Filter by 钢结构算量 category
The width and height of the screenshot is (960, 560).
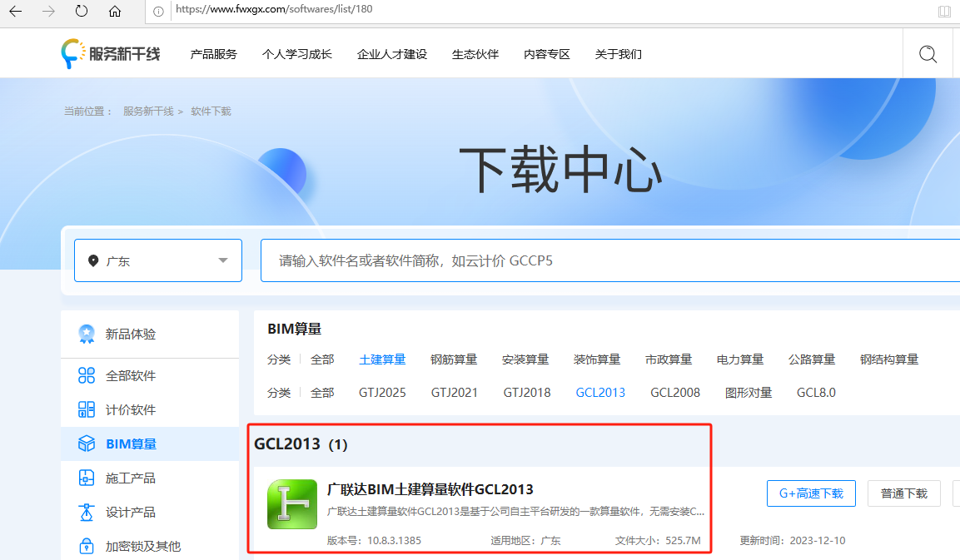click(x=889, y=359)
